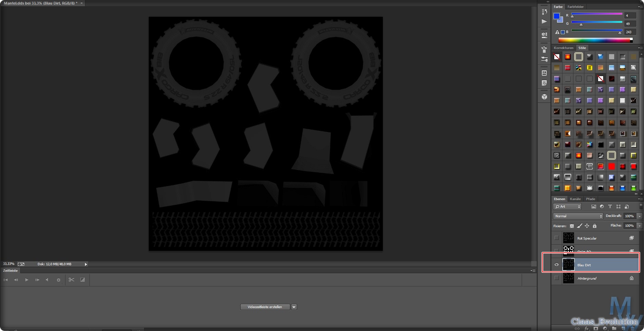
Task: Open the 3D panel cube icon
Action: [544, 97]
